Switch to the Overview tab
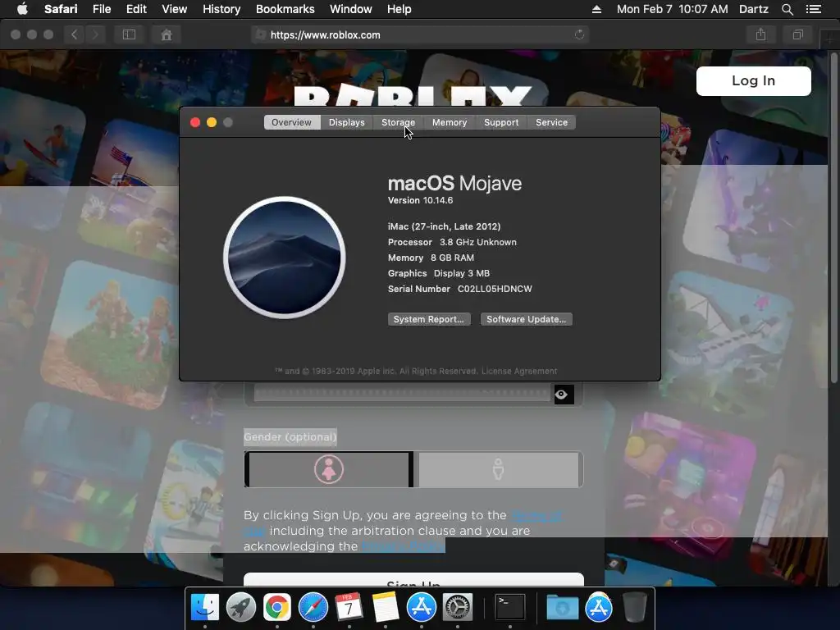840x630 pixels. tap(291, 122)
